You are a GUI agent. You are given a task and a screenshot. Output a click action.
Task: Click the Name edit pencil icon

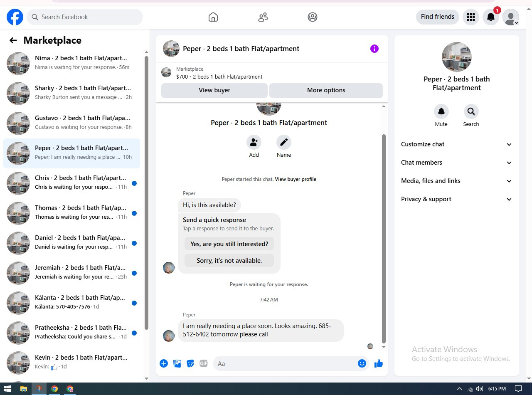[284, 142]
